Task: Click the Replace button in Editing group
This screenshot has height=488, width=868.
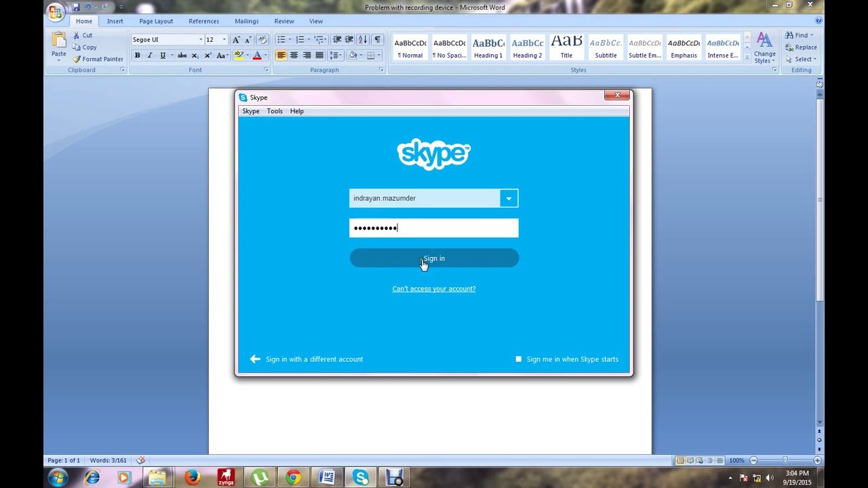Action: pos(801,47)
